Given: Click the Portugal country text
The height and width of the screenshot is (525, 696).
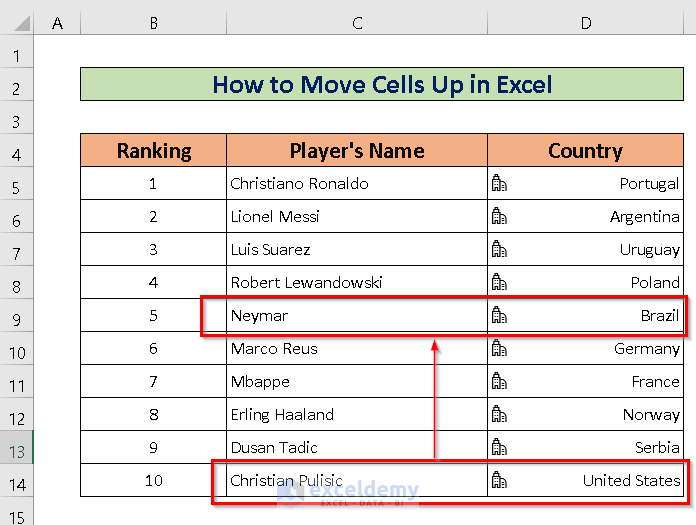Looking at the screenshot, I should point(649,184).
